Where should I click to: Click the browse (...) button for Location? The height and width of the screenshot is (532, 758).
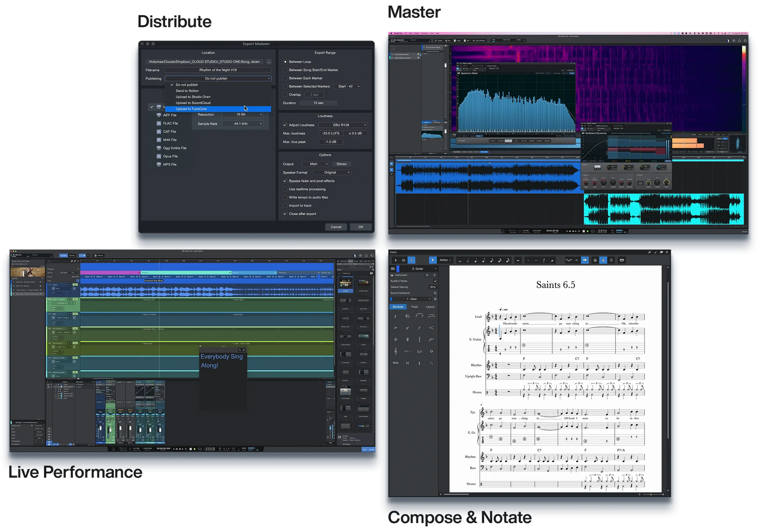pyautogui.click(x=269, y=62)
